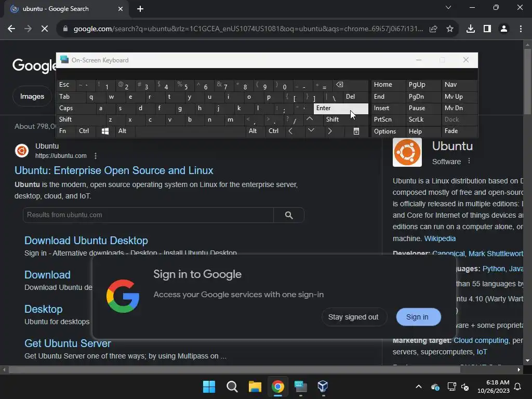Open the Cloud computing link
Screen dimensions: 532x399
coord(481,340)
